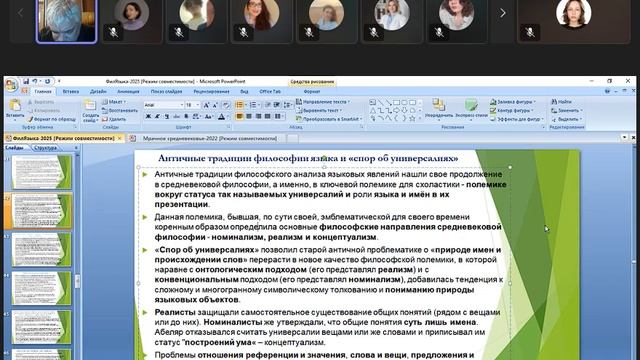Open Выделить select dropdown
This screenshot has width=640, height=360.
click(x=567, y=119)
